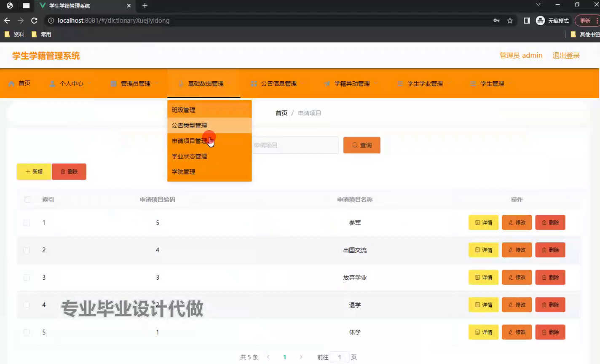Screen dimensions: 600x364
Task: Click the 更新 browser update button
Action: point(587,21)
